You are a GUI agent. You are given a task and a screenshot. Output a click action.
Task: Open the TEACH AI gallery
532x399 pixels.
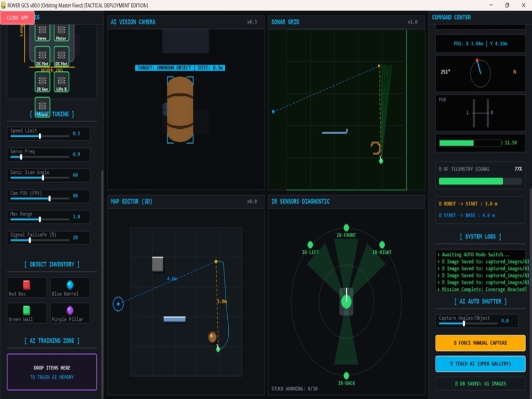[x=480, y=364]
